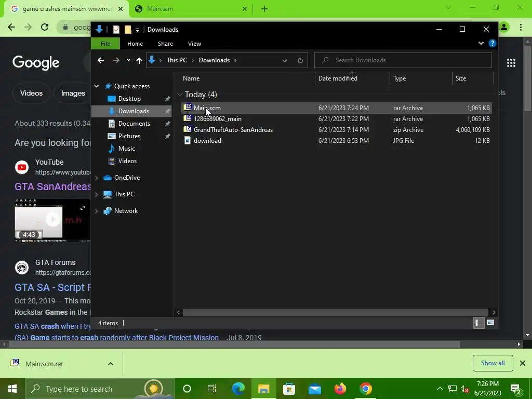Screen dimensions: 532x399
Task: Open Explorer help icon
Action: tap(492, 44)
